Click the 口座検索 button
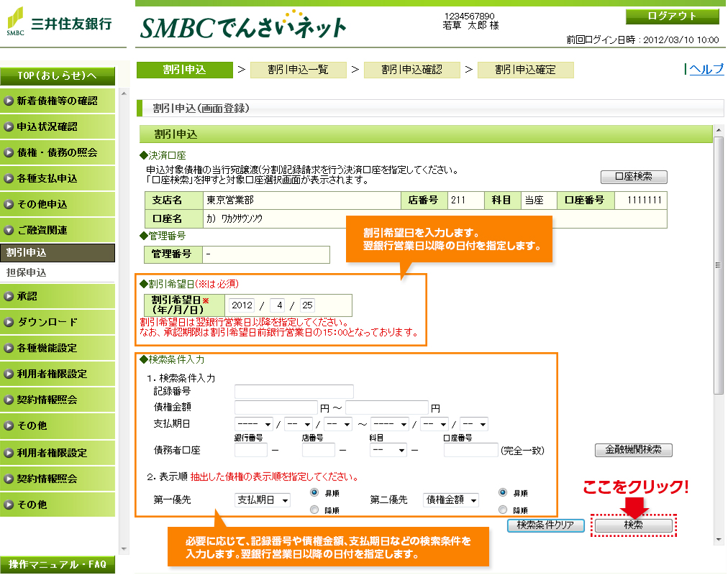Screen dimensions: 728x575 pyautogui.click(x=634, y=177)
